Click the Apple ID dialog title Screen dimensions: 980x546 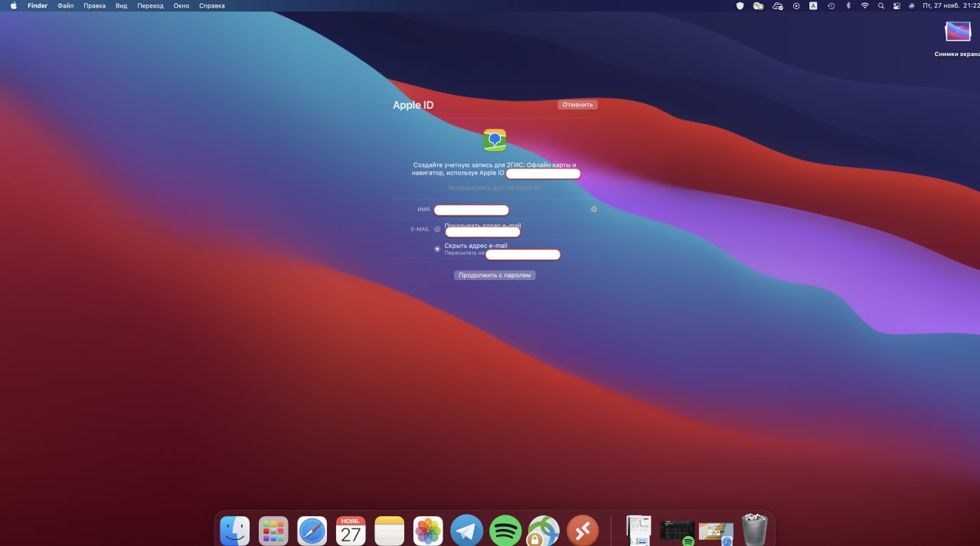tap(413, 105)
